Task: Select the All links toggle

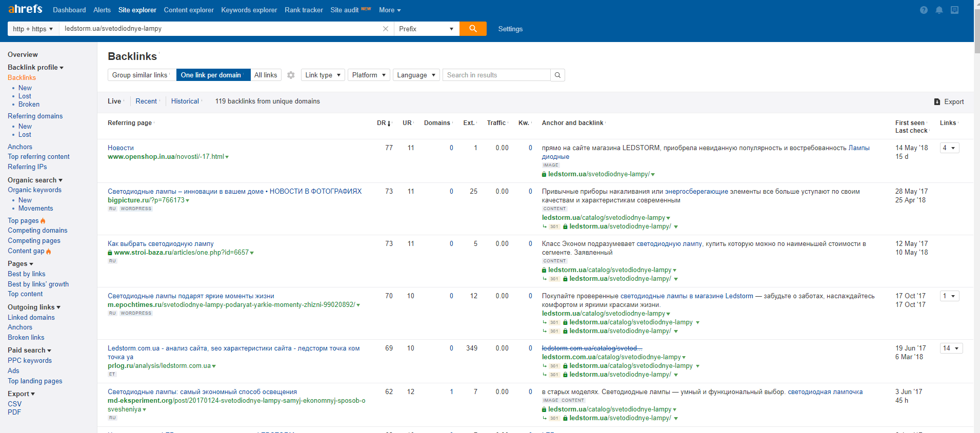Action: pos(266,75)
